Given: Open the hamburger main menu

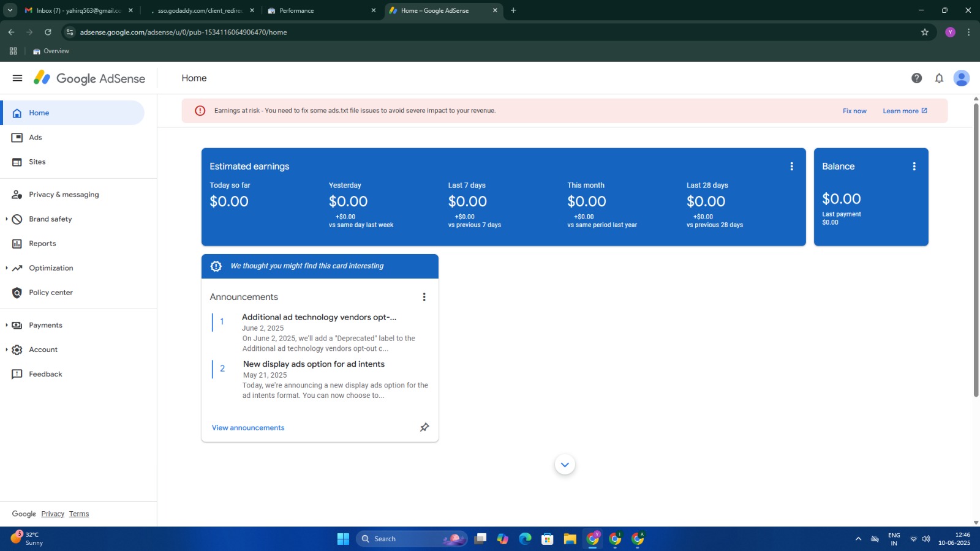Looking at the screenshot, I should [x=17, y=78].
